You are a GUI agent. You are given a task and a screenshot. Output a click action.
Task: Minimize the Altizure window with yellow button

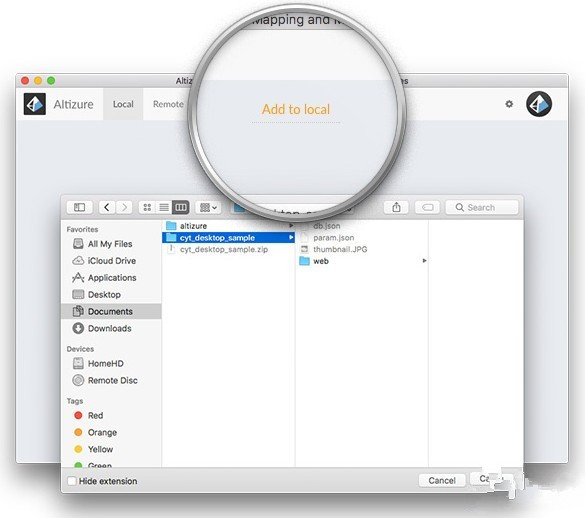pos(38,81)
